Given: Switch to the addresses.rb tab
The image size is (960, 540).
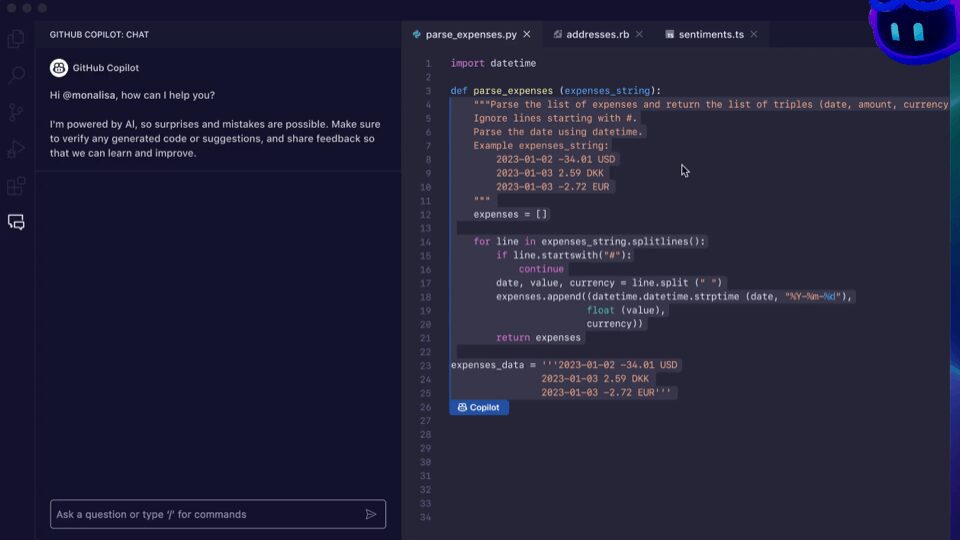Looking at the screenshot, I should pos(598,34).
